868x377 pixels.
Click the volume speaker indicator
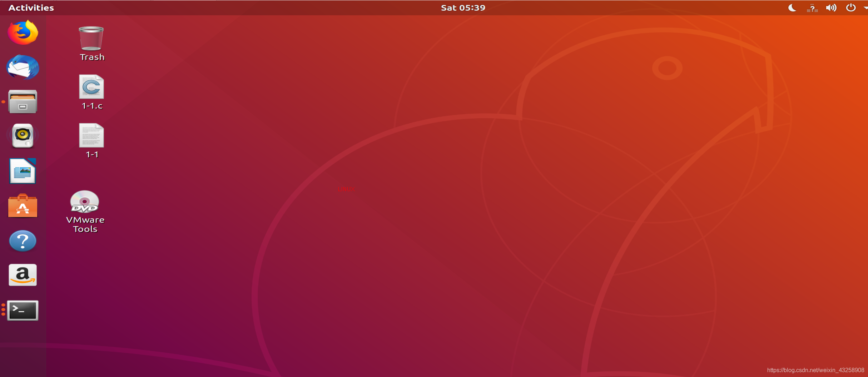click(x=831, y=8)
